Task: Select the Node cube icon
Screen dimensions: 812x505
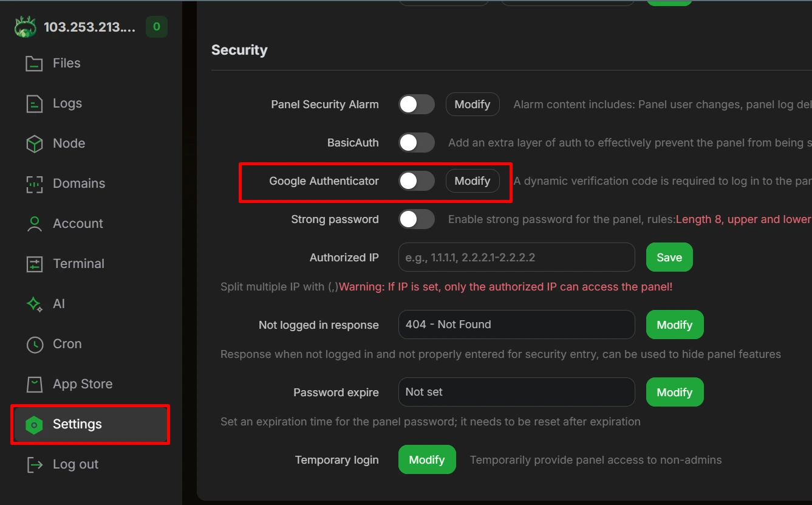Action: pos(34,143)
